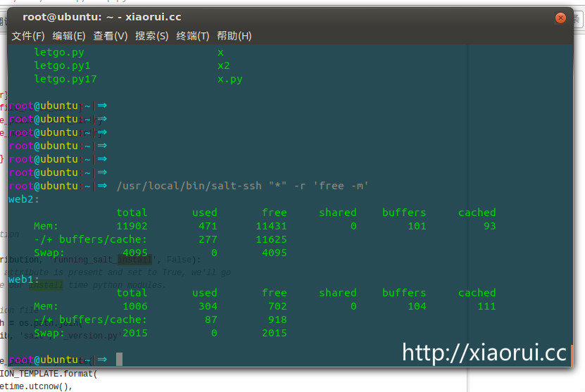This screenshot has width=585, height=392.
Task: Click the web2 Mem total value 11902
Action: 132,226
